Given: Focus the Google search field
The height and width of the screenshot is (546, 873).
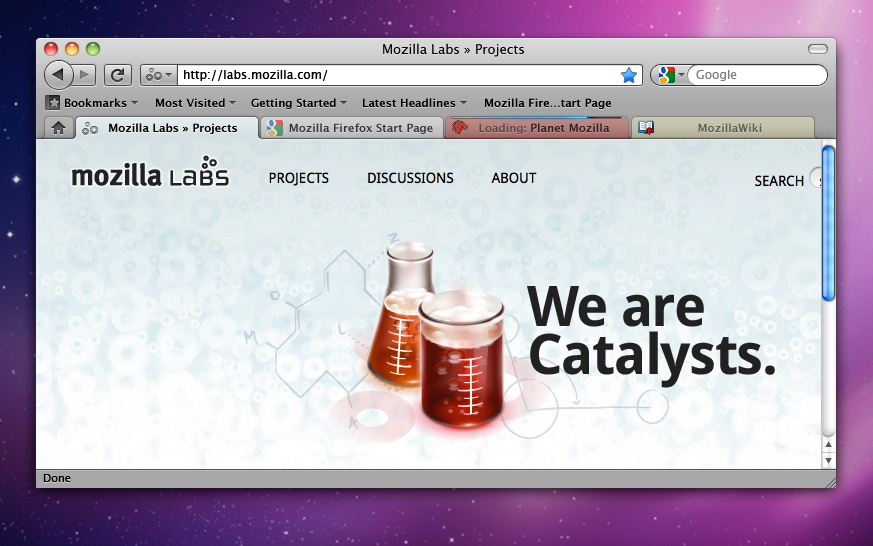Looking at the screenshot, I should (757, 75).
